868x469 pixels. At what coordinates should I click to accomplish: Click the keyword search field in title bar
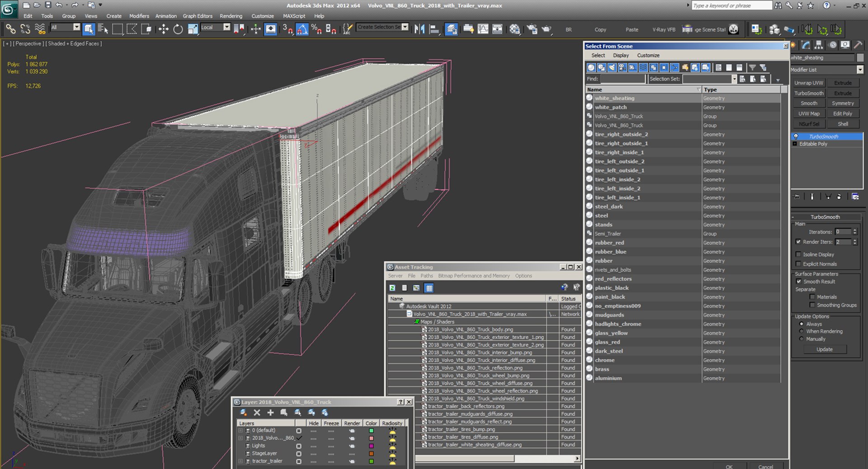(x=731, y=5)
